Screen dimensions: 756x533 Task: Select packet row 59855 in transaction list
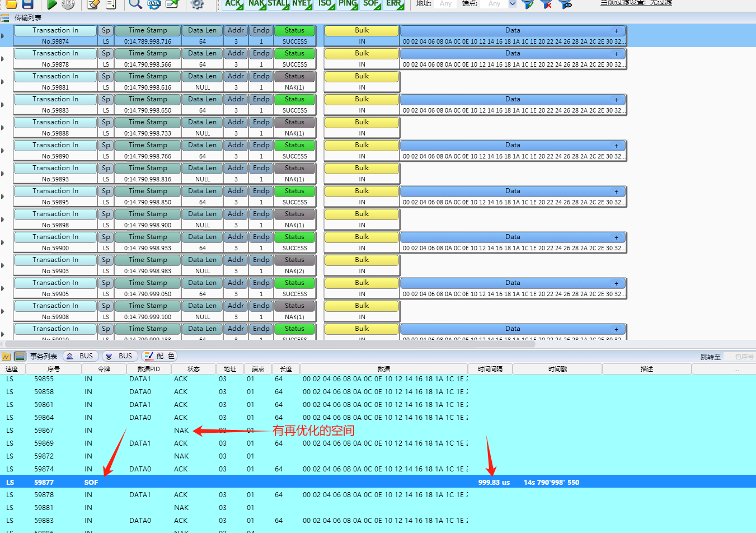pyautogui.click(x=378, y=379)
